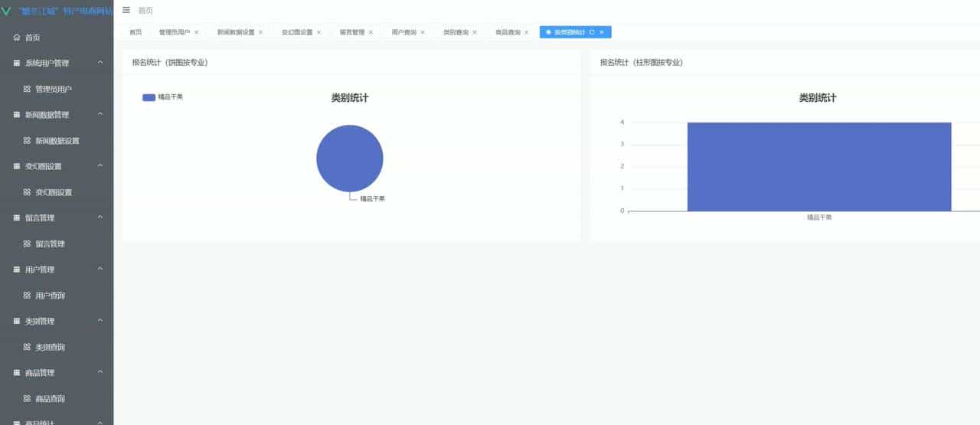Click the icon beside 新闻数据设置 submenu item
The width and height of the screenshot is (980, 425).
point(27,141)
